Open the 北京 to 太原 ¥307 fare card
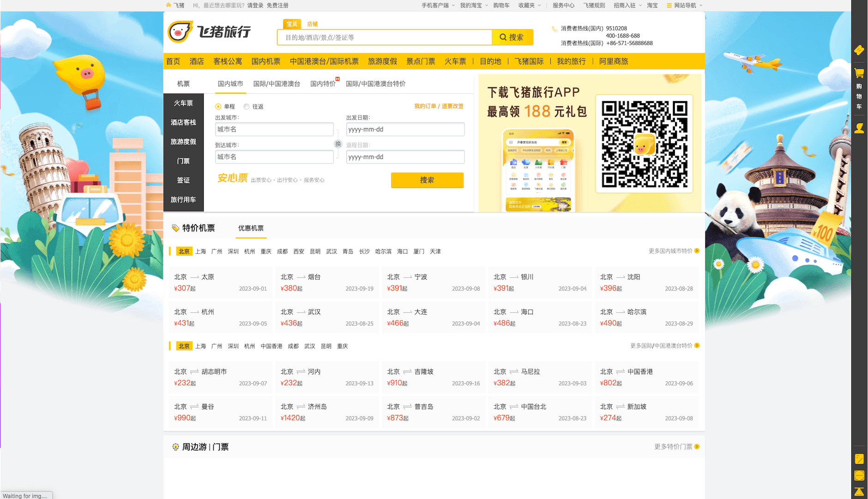 [220, 282]
